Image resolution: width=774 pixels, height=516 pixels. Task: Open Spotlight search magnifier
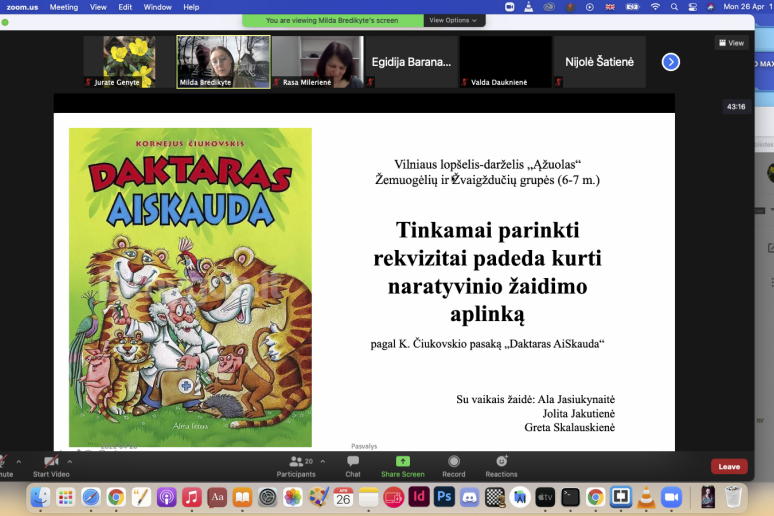pyautogui.click(x=674, y=7)
